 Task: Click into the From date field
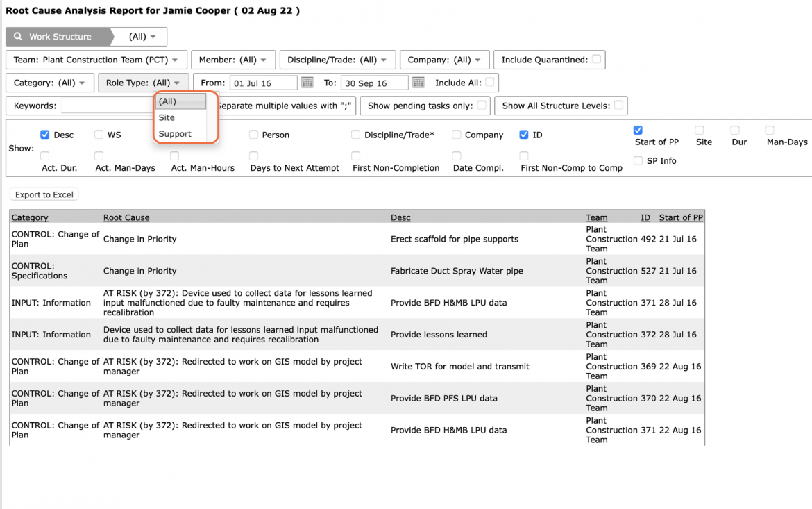(264, 83)
